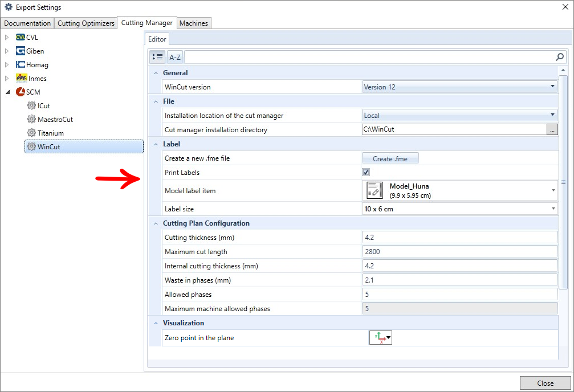Click the SCM brand icon
The image size is (574, 392).
pyautogui.click(x=21, y=92)
